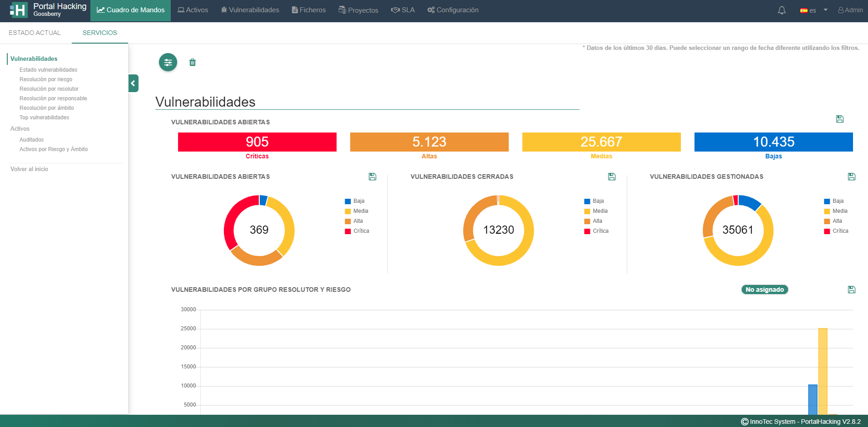This screenshot has height=427, width=868.
Task: Open Resolución por resolutor
Action: point(49,89)
